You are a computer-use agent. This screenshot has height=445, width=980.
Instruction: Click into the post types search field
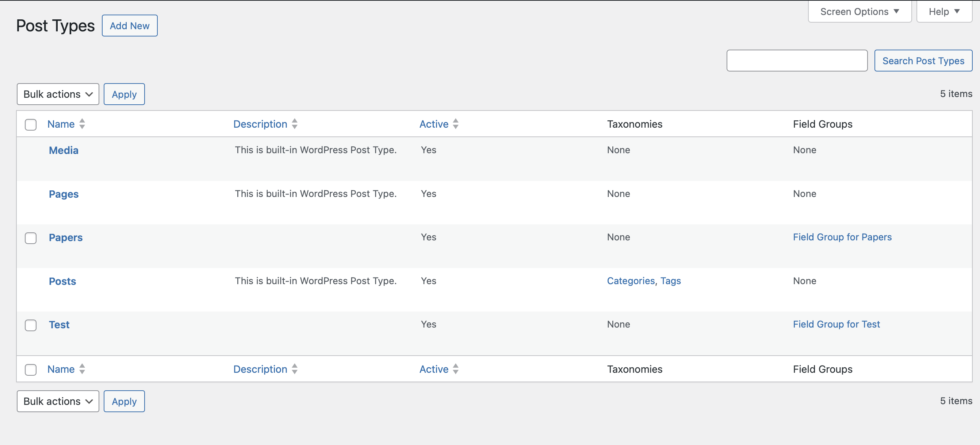[797, 61]
